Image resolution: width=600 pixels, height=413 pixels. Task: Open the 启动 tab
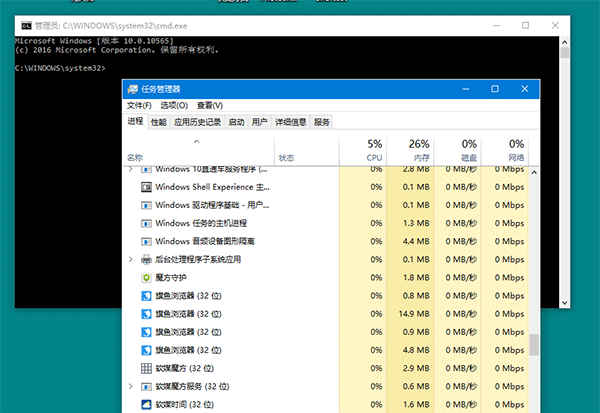point(236,122)
